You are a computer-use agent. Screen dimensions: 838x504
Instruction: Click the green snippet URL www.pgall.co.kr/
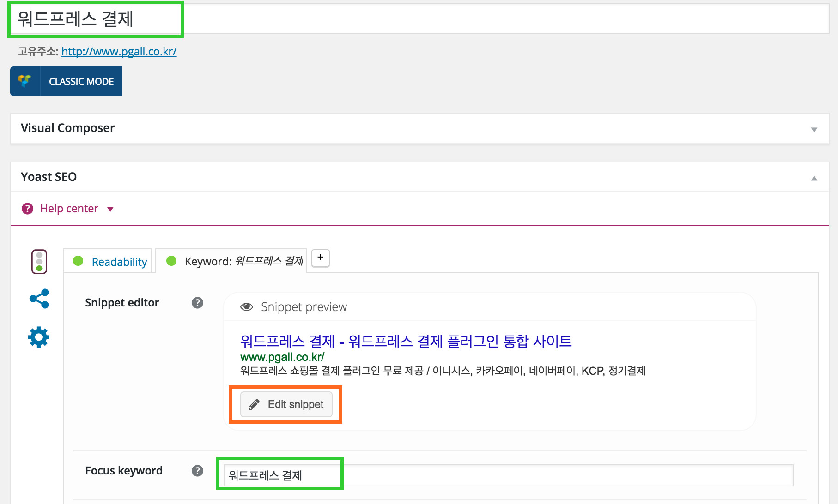tap(282, 357)
